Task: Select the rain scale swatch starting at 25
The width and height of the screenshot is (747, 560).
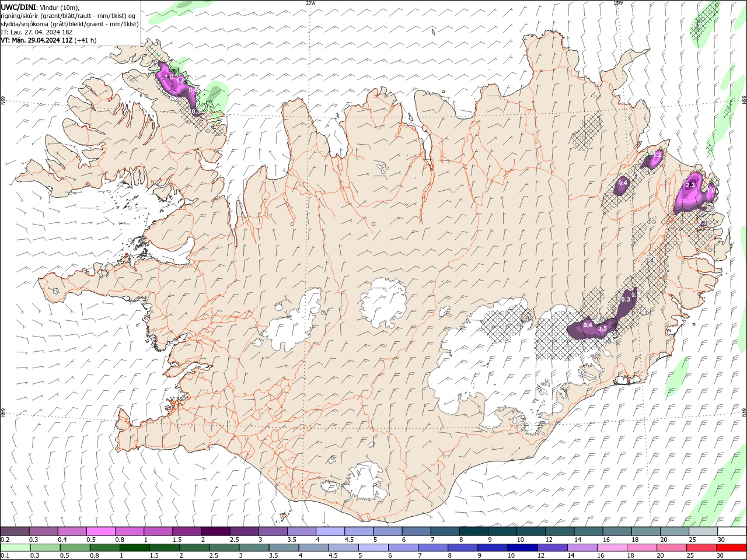Action: click(x=701, y=548)
